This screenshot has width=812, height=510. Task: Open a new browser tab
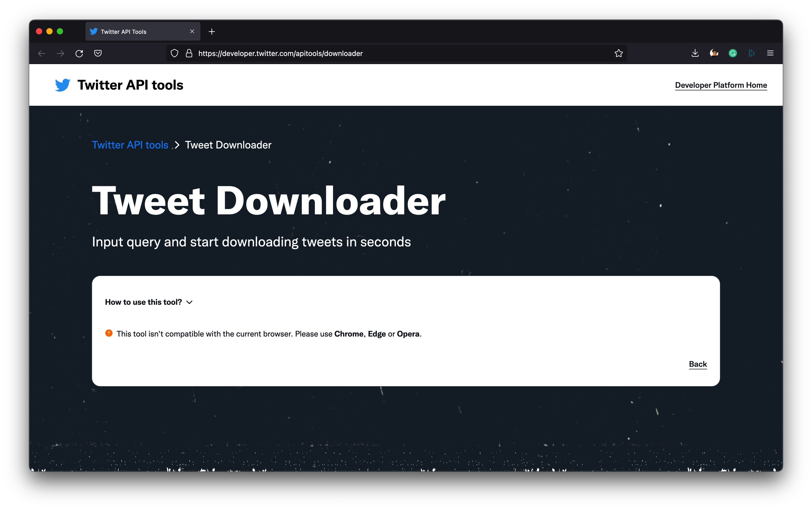212,32
